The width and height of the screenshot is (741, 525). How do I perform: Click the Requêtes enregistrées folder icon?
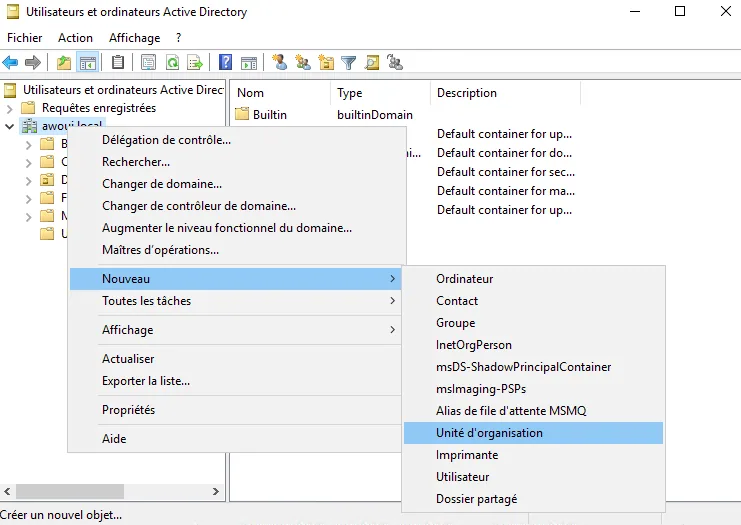click(28, 108)
